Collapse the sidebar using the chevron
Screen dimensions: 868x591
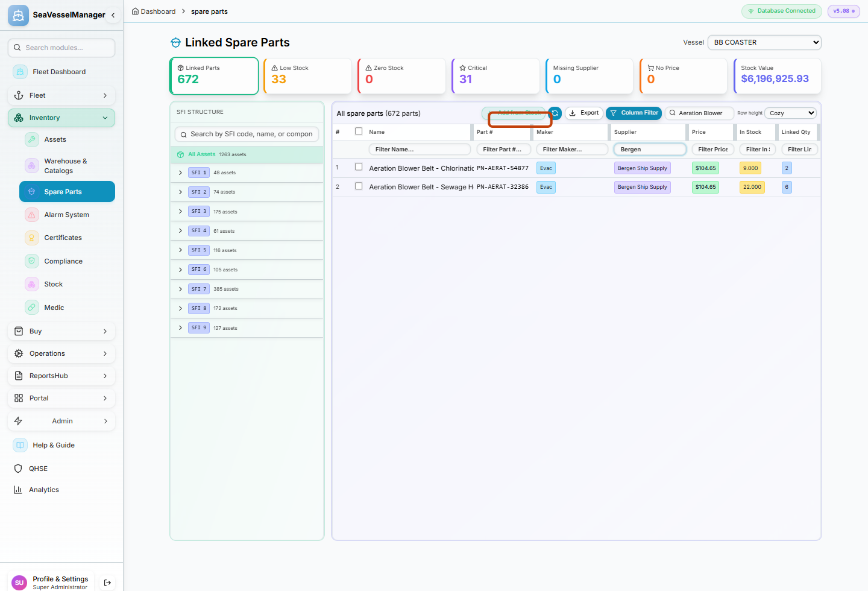[x=113, y=15]
